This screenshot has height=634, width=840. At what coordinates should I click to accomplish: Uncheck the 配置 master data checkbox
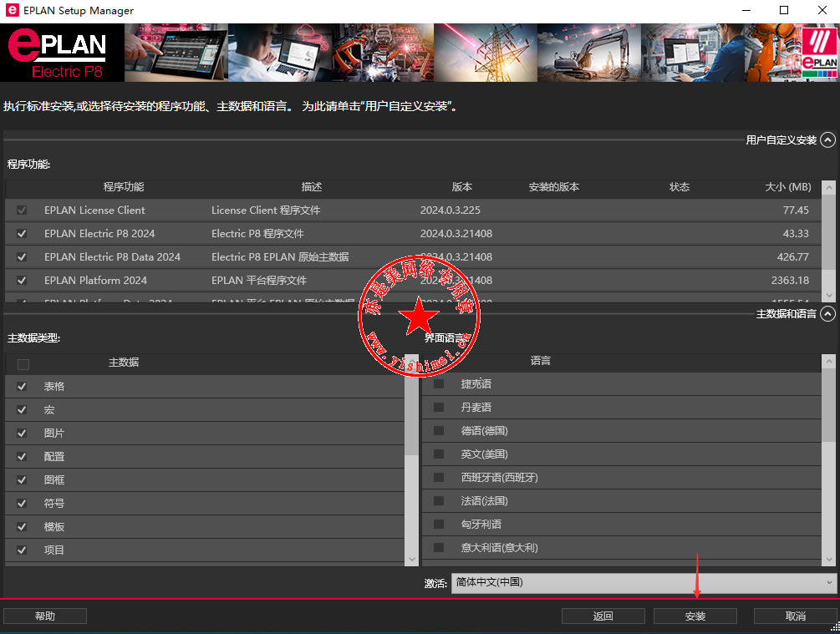(22, 457)
